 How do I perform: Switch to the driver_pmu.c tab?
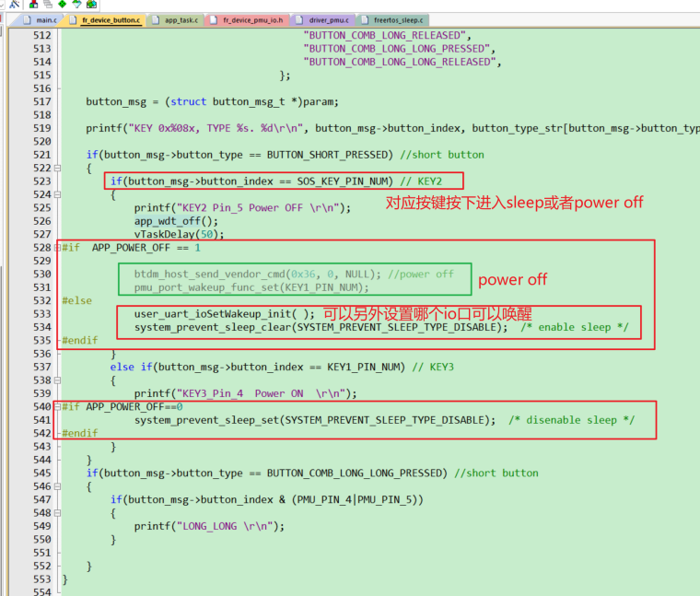pyautogui.click(x=325, y=19)
